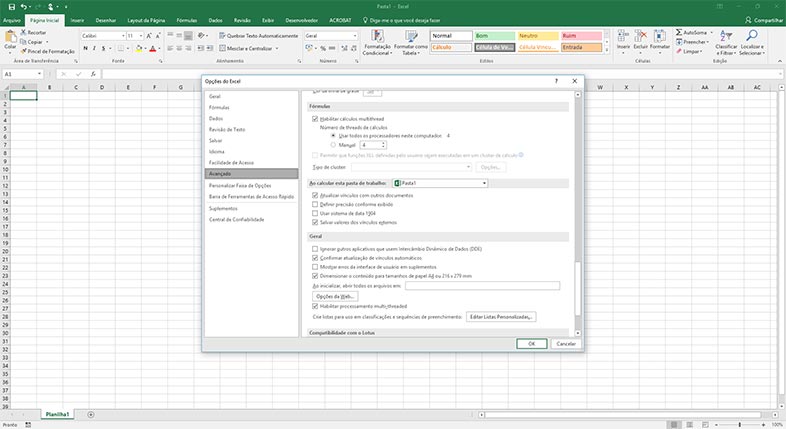Click the Preencher fill icon
The height and width of the screenshot is (429, 786).
[x=679, y=42]
